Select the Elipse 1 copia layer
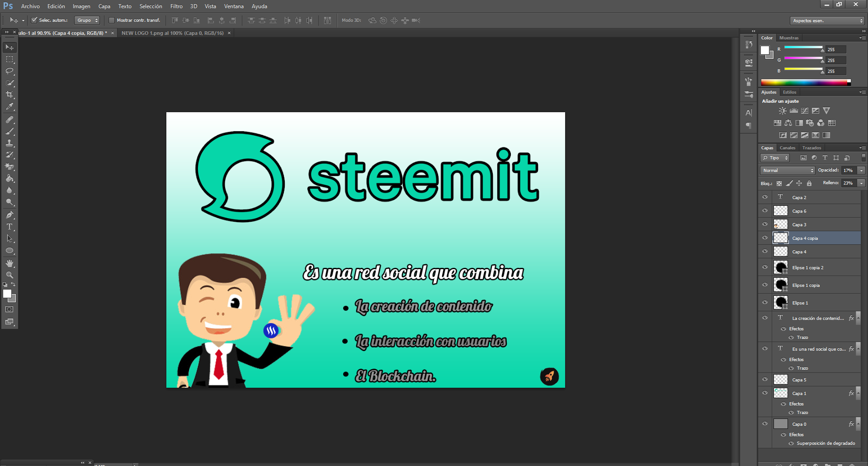This screenshot has height=466, width=868. click(816, 285)
